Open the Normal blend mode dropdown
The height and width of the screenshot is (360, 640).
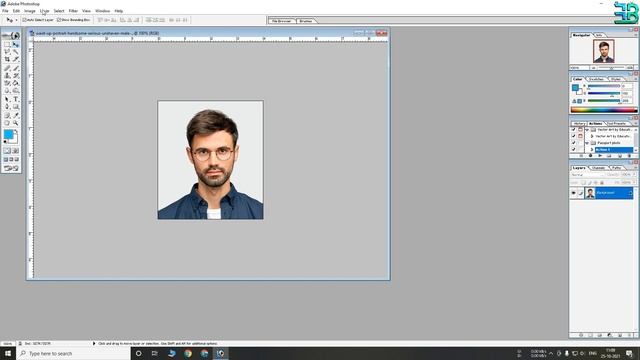tap(586, 175)
